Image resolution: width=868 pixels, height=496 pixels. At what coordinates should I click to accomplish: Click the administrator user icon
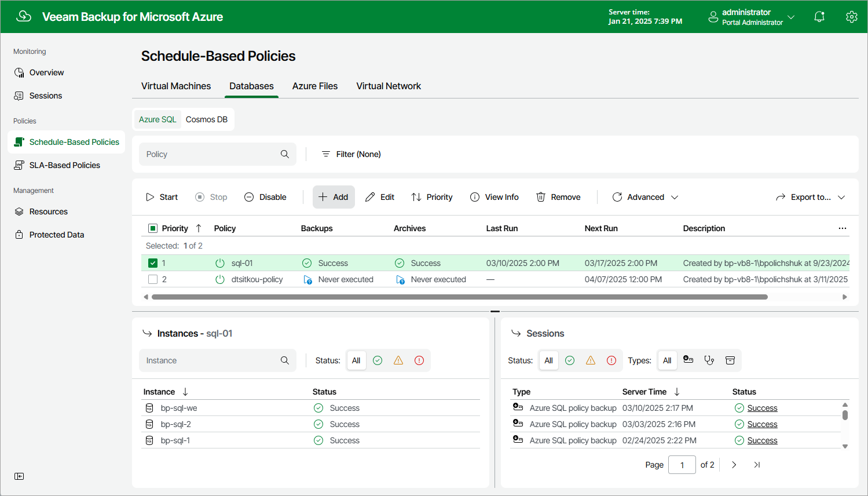713,17
